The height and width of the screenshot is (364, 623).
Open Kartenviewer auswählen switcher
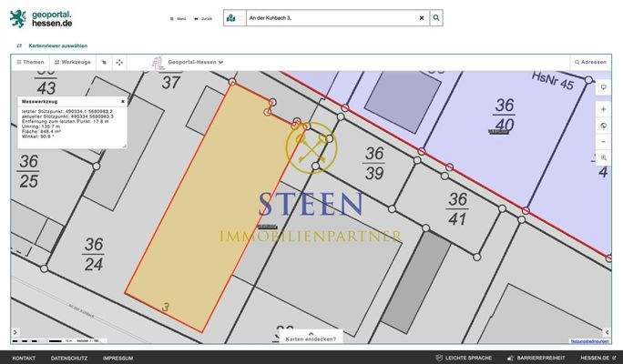point(51,45)
